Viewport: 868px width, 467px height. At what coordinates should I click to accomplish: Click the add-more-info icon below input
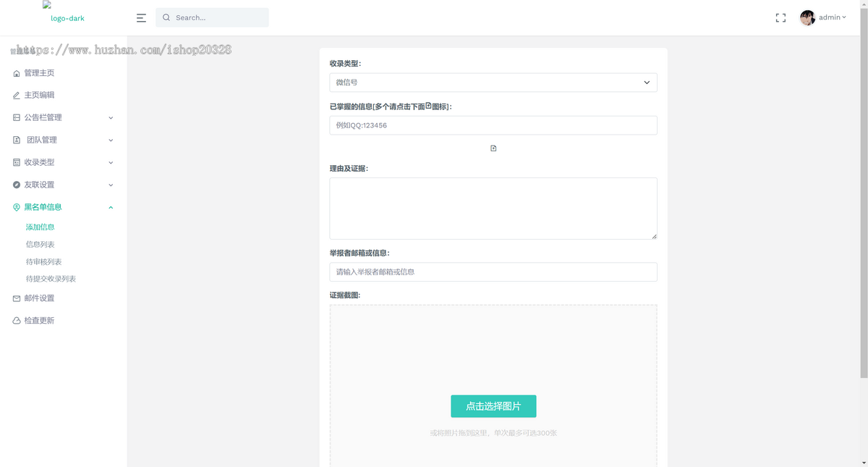(x=493, y=148)
